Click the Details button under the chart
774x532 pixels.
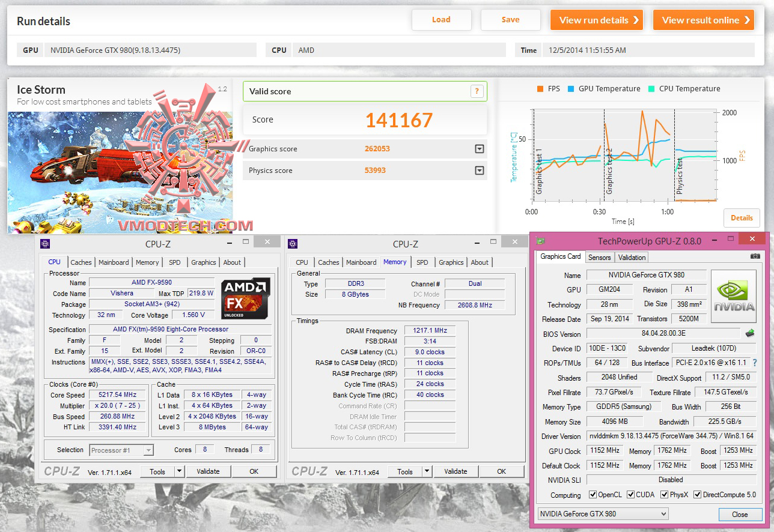742,218
